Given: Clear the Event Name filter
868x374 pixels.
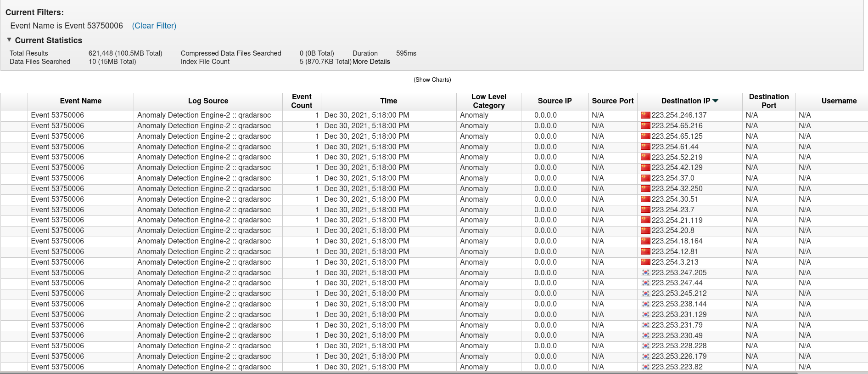Looking at the screenshot, I should pyautogui.click(x=154, y=26).
